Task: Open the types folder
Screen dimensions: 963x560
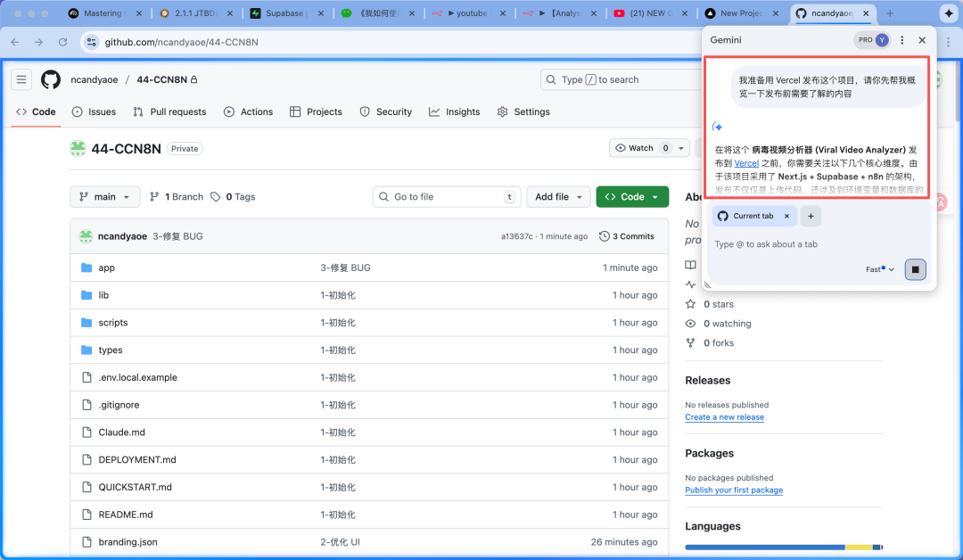Action: (x=111, y=350)
